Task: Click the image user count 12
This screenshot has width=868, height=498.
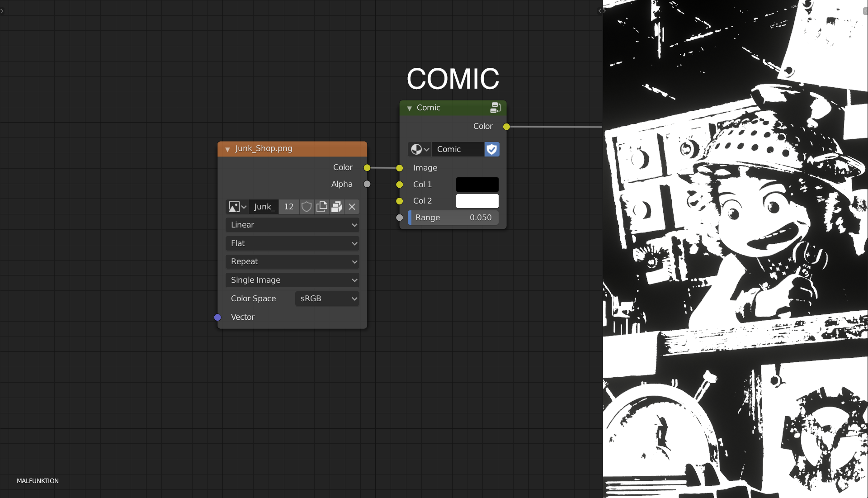Action: 289,207
